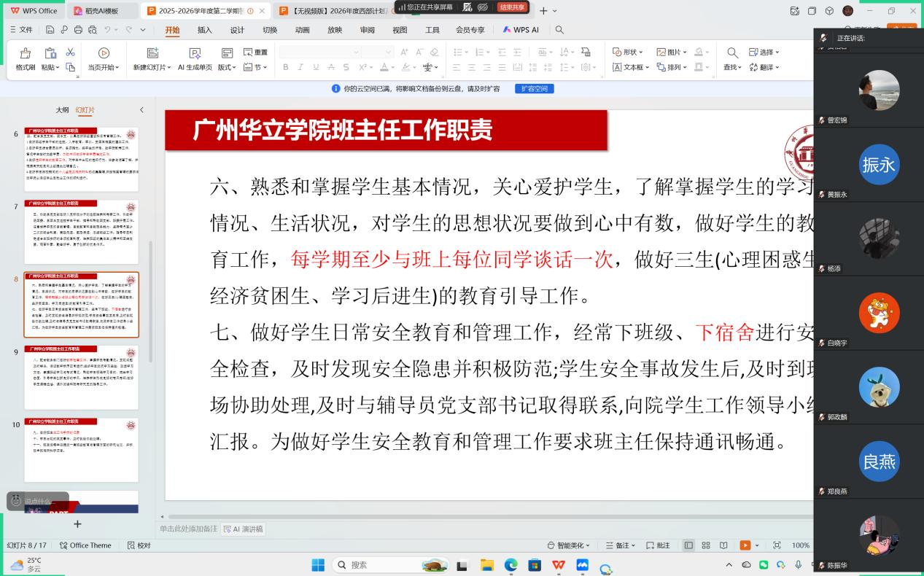
Task: Click the Print icon in quick access toolbar
Action: 78,30
